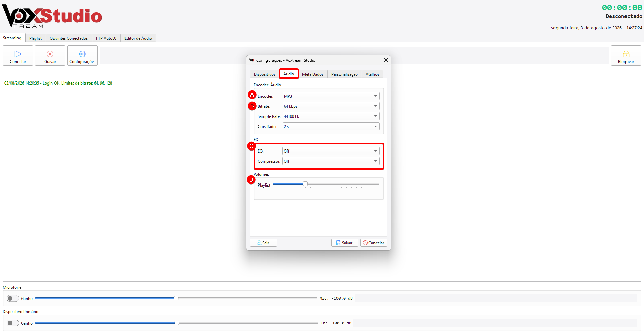Click the Conectar play icon button
Viewport: 644px width, 334px height.
point(18,56)
